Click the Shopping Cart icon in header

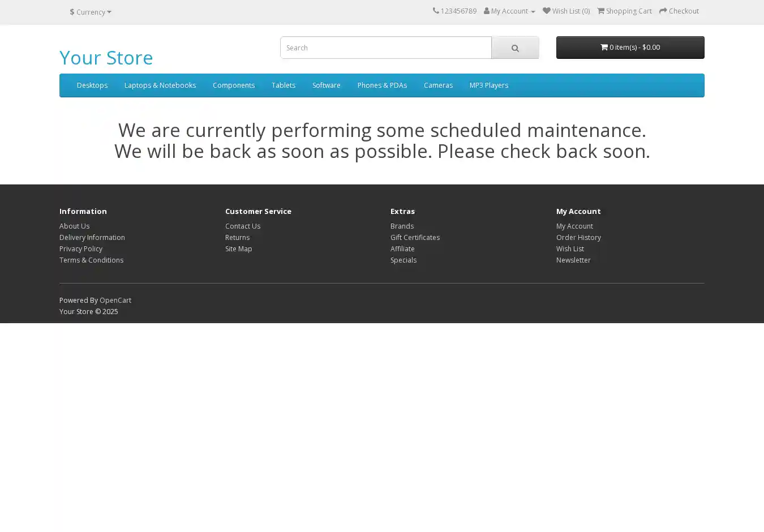tap(601, 11)
